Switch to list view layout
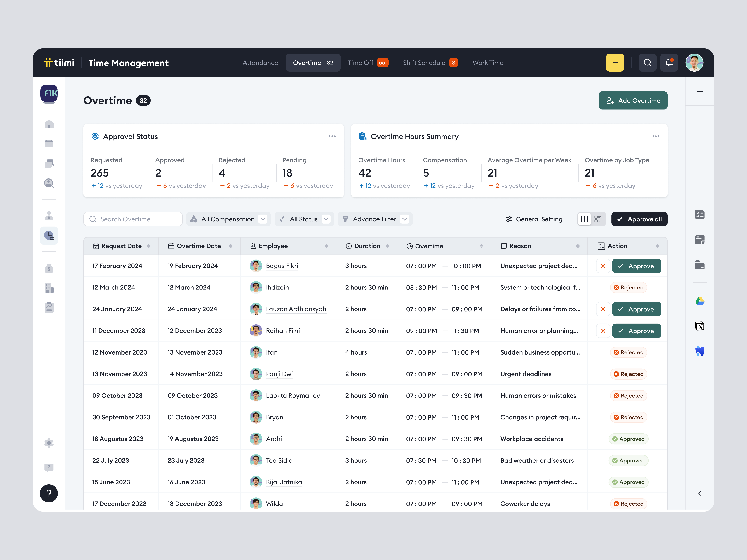 pyautogui.click(x=598, y=219)
